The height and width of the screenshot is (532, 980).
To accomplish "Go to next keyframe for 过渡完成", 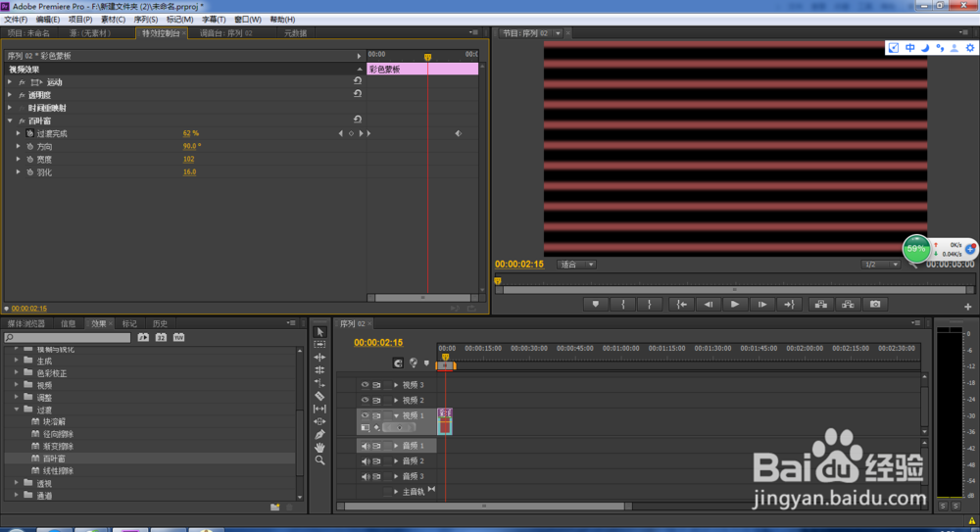I will [x=361, y=133].
